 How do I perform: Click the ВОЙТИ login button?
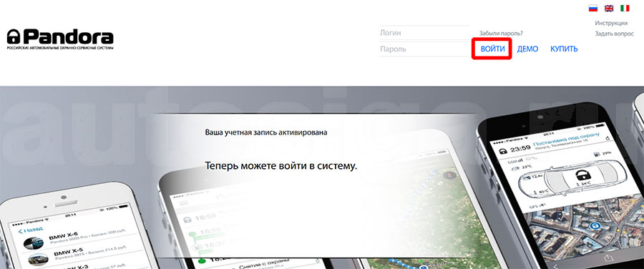[492, 49]
